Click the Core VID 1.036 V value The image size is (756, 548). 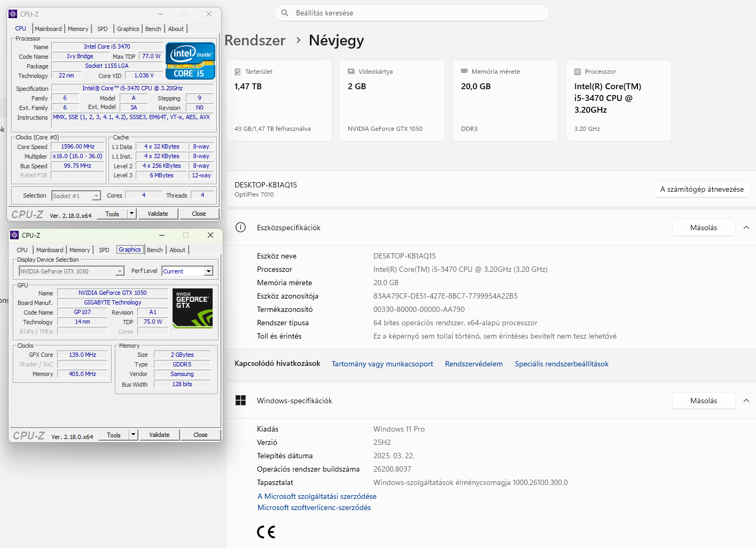(144, 75)
